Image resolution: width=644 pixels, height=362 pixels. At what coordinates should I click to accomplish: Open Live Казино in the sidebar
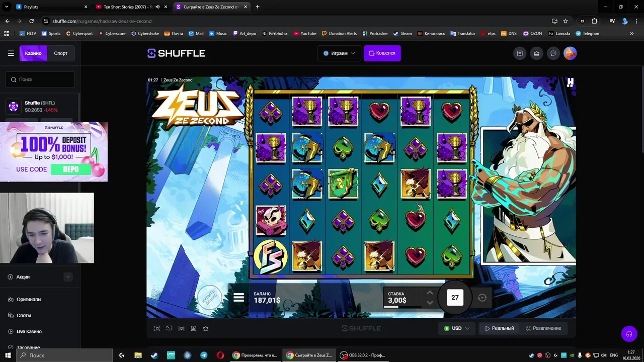click(x=29, y=331)
